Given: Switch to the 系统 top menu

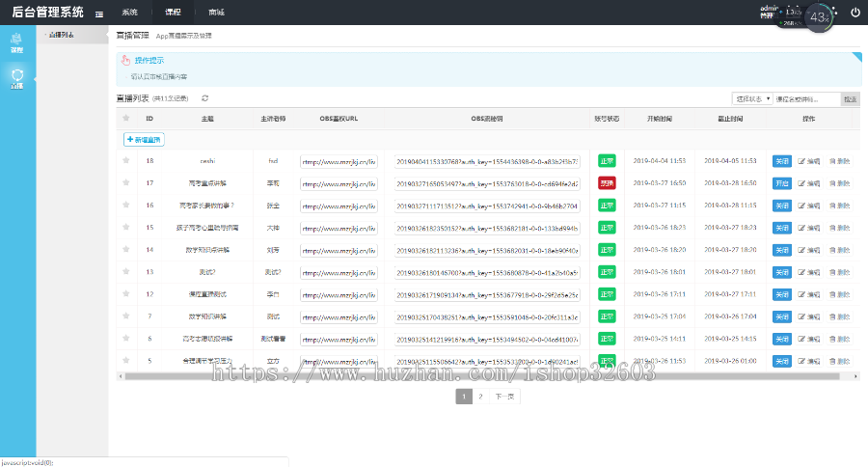Looking at the screenshot, I should click(x=130, y=13).
